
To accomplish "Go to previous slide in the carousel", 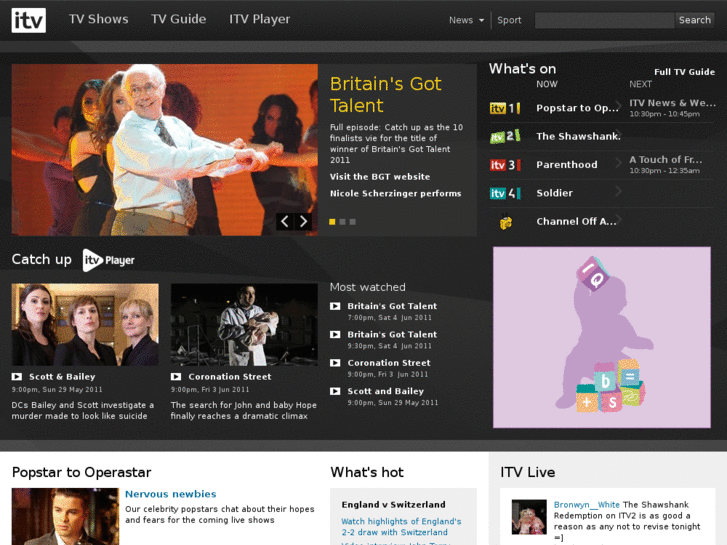I will tap(285, 222).
